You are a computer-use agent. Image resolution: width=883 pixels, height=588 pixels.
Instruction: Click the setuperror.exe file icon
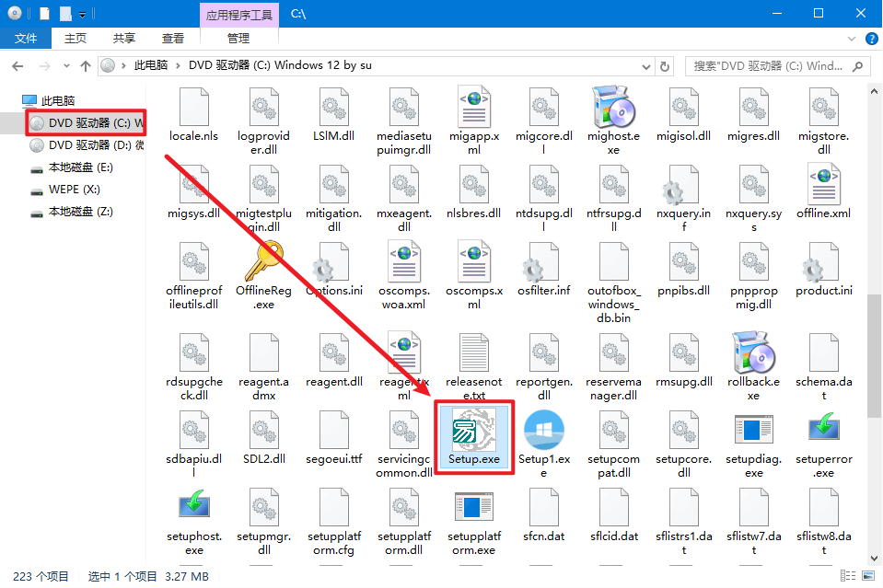point(823,429)
